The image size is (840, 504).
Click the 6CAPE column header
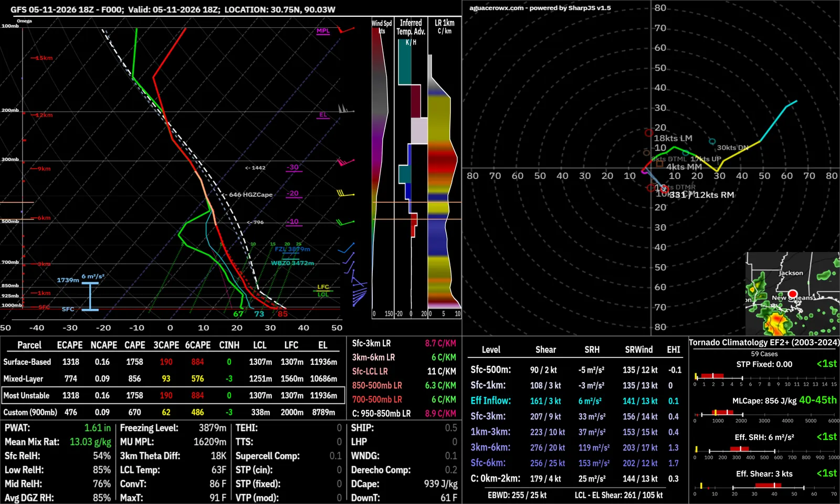click(198, 345)
